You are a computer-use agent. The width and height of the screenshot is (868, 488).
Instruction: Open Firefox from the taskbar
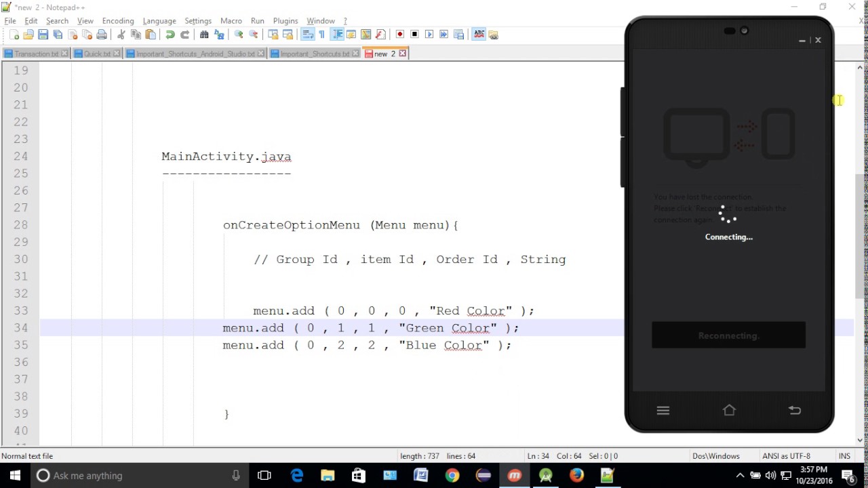click(576, 476)
